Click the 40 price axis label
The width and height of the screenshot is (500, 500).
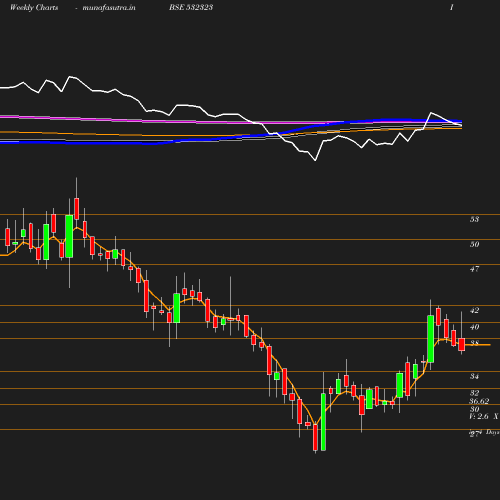tap(474, 327)
